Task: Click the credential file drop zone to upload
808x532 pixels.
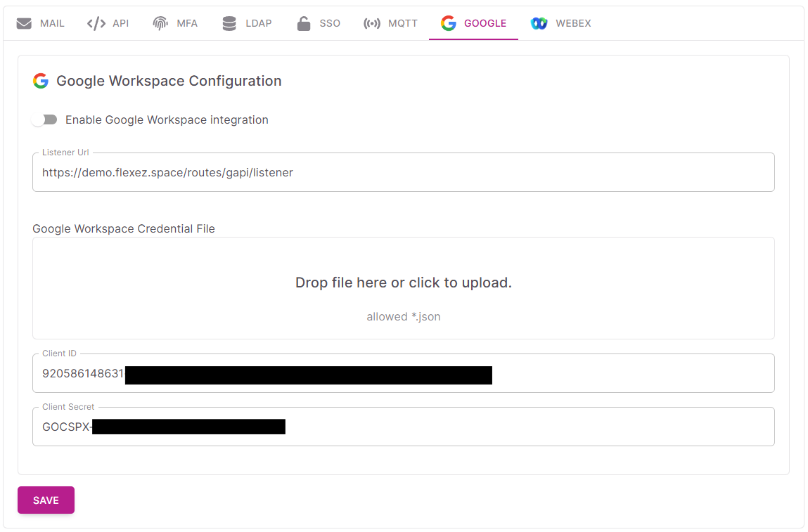Action: tap(404, 288)
